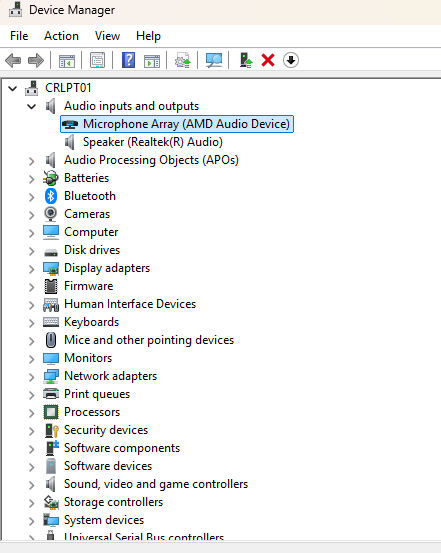The height and width of the screenshot is (553, 441).
Task: Click the Processors chip icon
Action: [x=51, y=412]
